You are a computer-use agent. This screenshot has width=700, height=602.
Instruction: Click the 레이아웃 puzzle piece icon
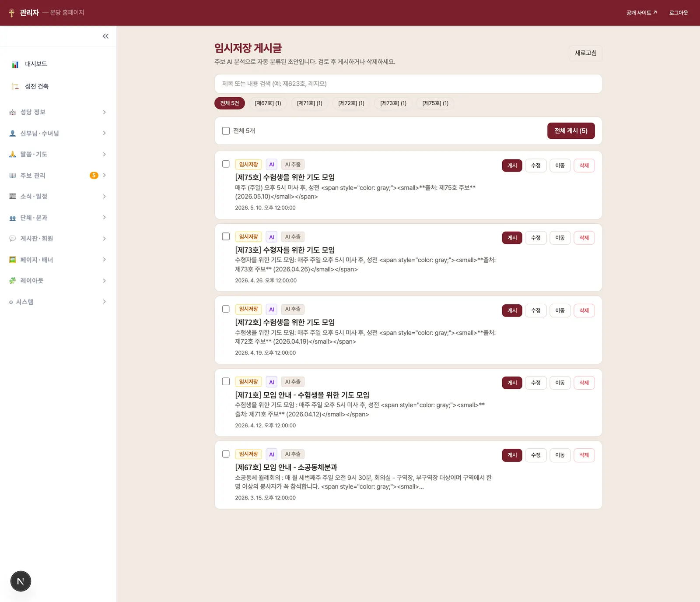click(13, 281)
